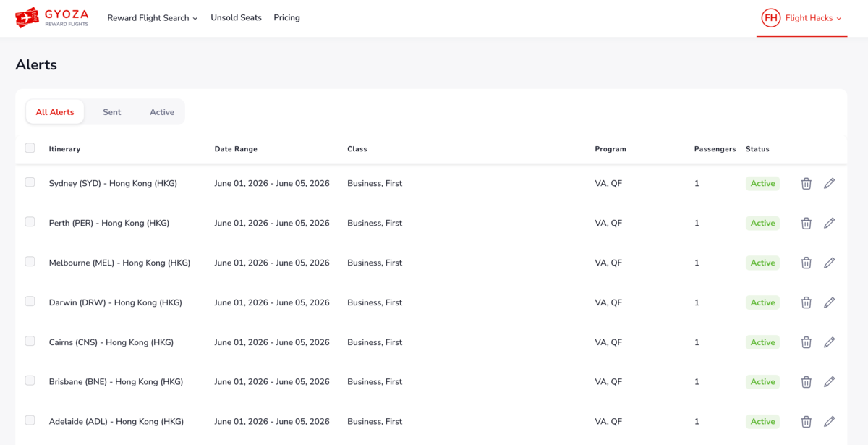Screen dimensions: 868x445
Task: Open the Unsold Seats page
Action: click(236, 17)
